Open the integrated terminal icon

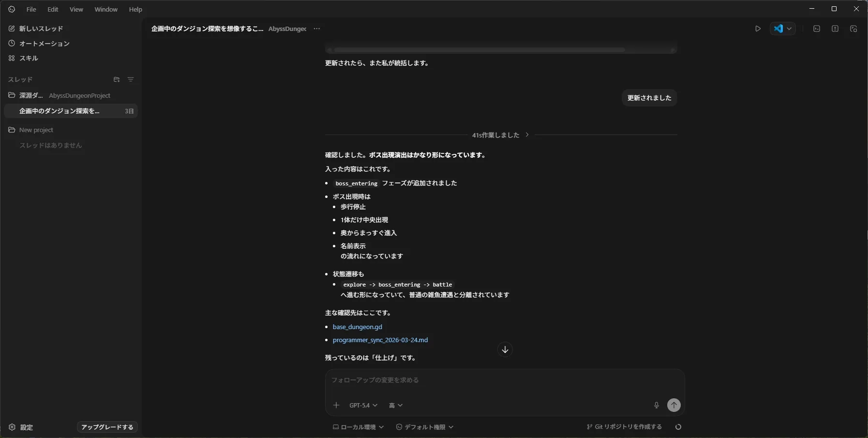[817, 29]
